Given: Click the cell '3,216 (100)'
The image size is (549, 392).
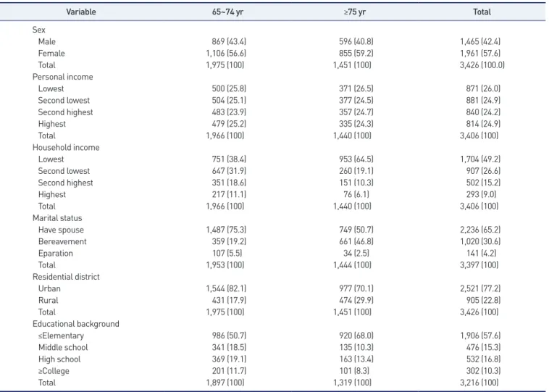Looking at the screenshot, I should [479, 383].
